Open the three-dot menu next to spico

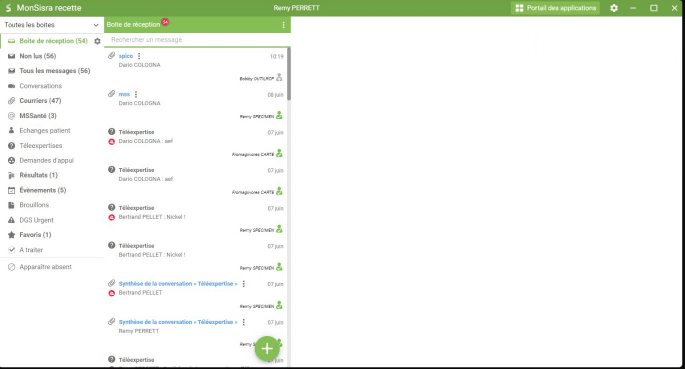[139, 56]
